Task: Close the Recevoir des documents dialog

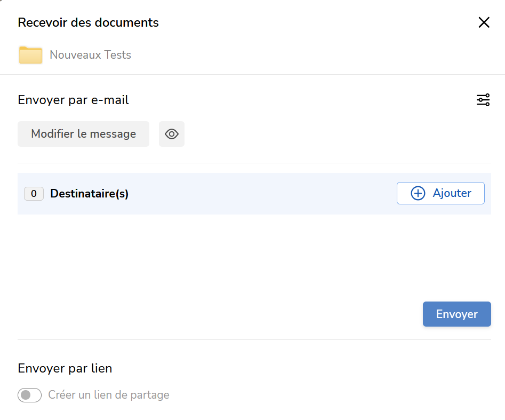Action: click(484, 22)
